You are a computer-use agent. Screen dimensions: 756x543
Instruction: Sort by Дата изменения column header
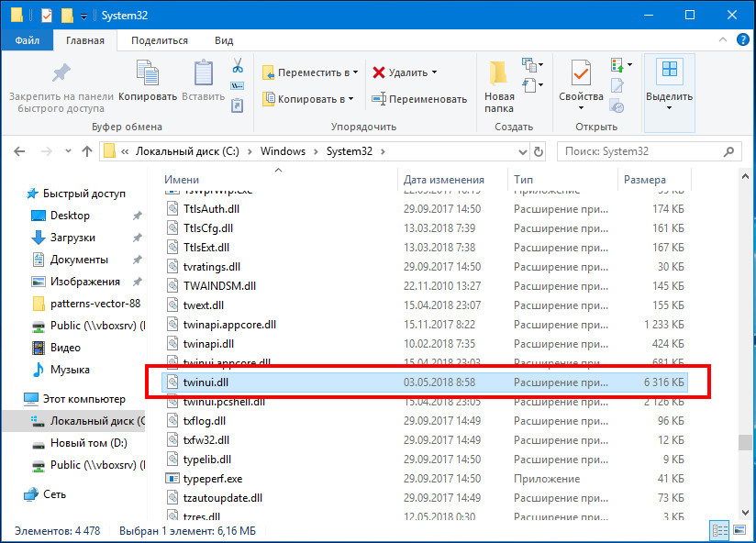tap(443, 180)
